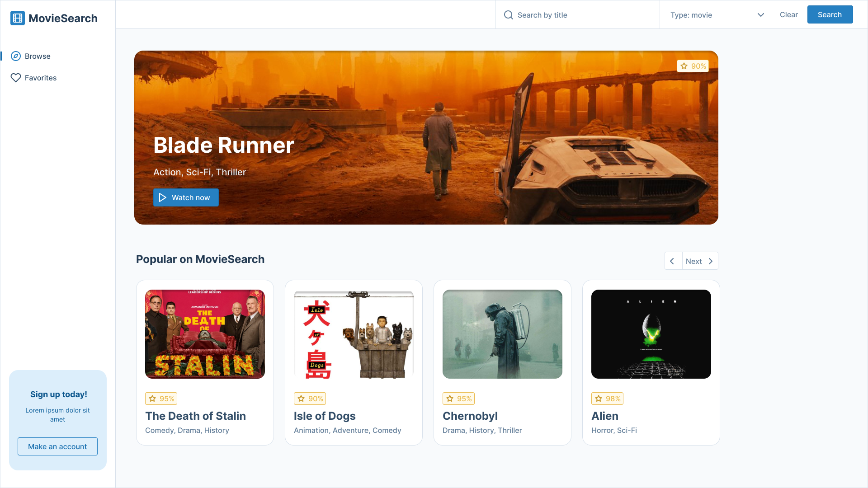Click the 95% rating star on Chernobyl
This screenshot has width=868, height=488.
tap(458, 398)
